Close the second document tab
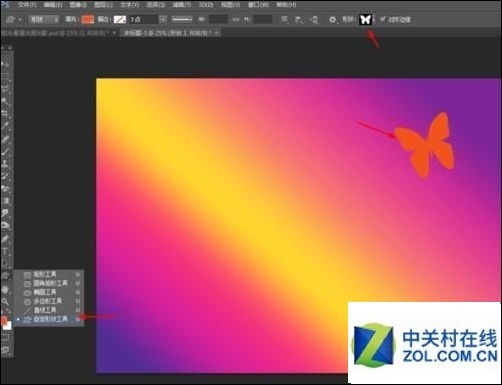502x385 pixels. point(217,33)
